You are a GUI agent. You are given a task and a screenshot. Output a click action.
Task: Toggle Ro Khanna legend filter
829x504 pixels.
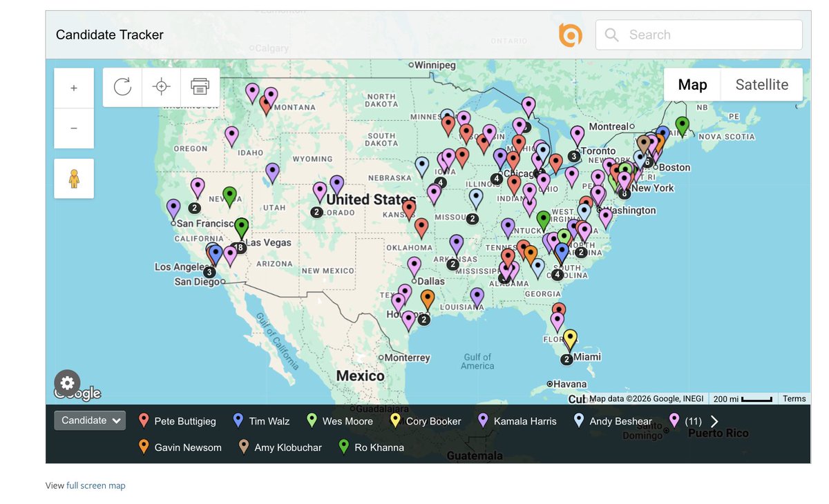[x=371, y=447]
